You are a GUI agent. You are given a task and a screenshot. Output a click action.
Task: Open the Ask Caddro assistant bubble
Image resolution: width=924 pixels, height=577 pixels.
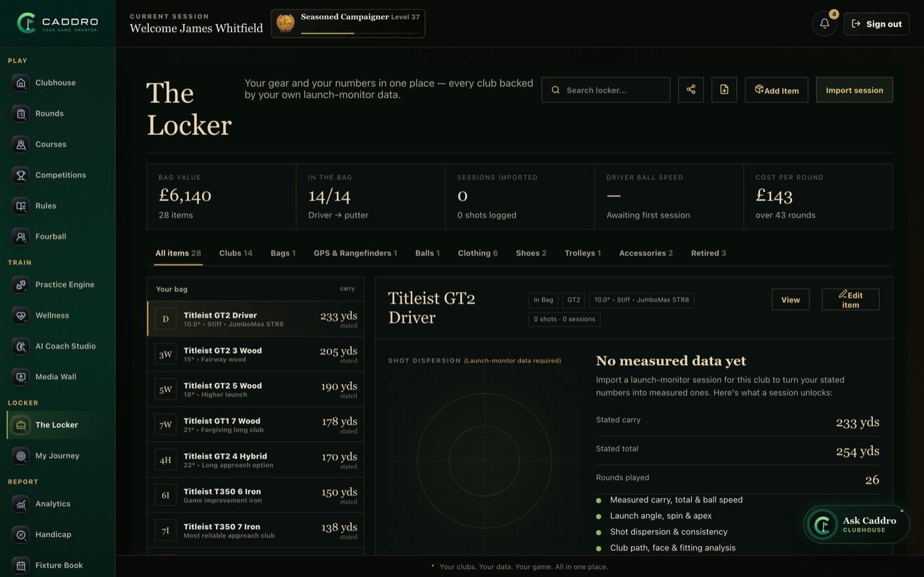click(x=856, y=525)
